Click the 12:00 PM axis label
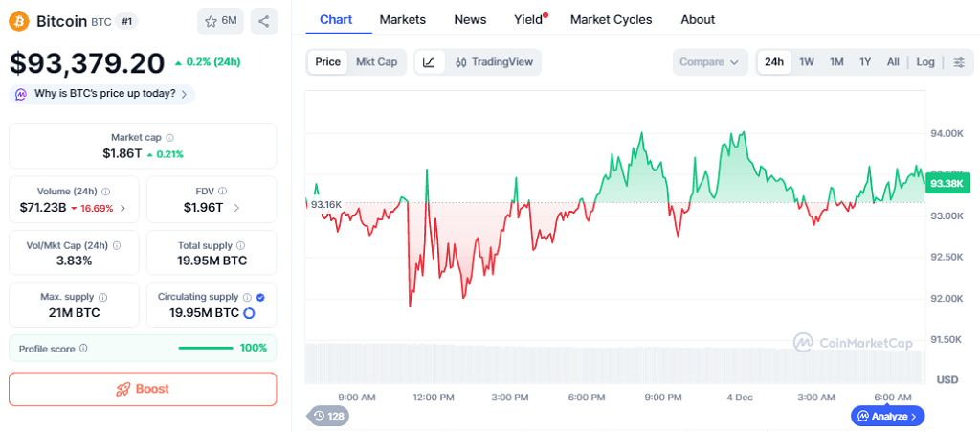This screenshot has width=980, height=432. click(x=434, y=397)
